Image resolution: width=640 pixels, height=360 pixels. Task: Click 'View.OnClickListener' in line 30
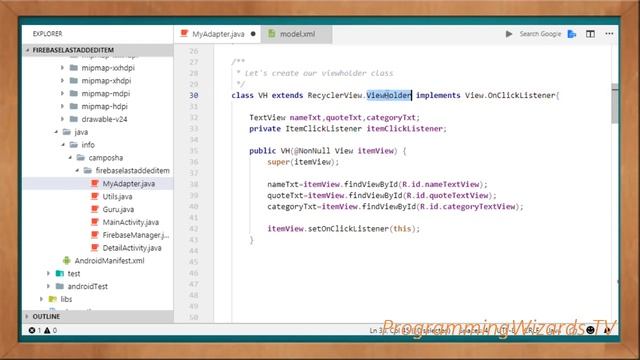[510, 95]
